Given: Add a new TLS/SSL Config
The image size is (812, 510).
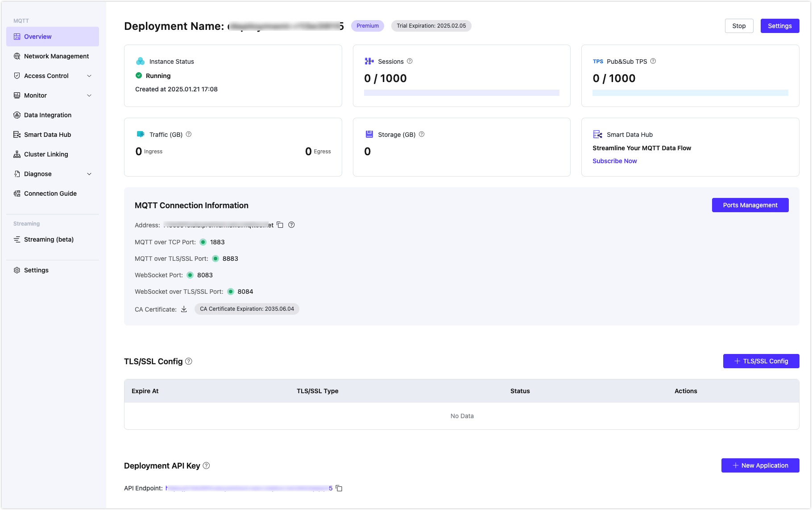Looking at the screenshot, I should coord(761,361).
